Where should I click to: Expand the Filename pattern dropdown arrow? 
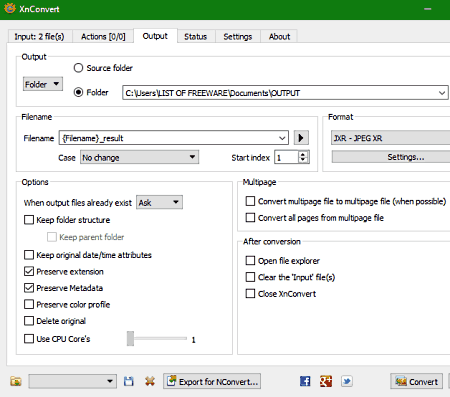pos(282,138)
